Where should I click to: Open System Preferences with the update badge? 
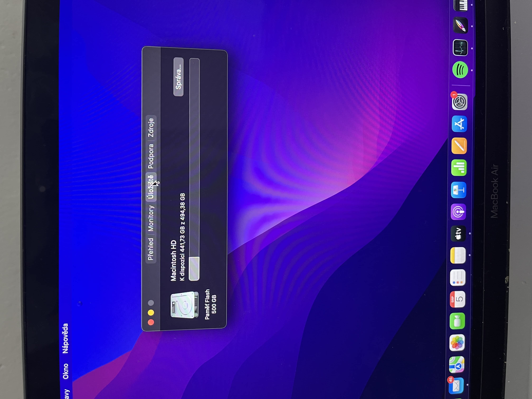pos(459,102)
